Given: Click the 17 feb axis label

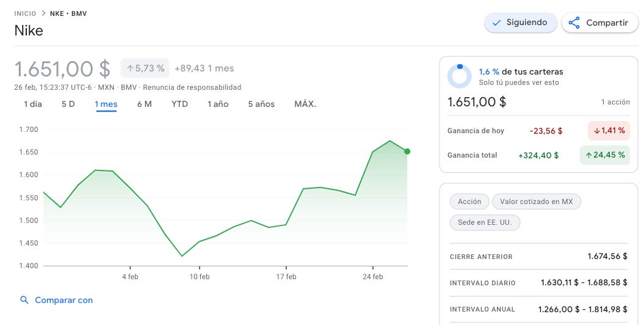Looking at the screenshot, I should point(286,277).
